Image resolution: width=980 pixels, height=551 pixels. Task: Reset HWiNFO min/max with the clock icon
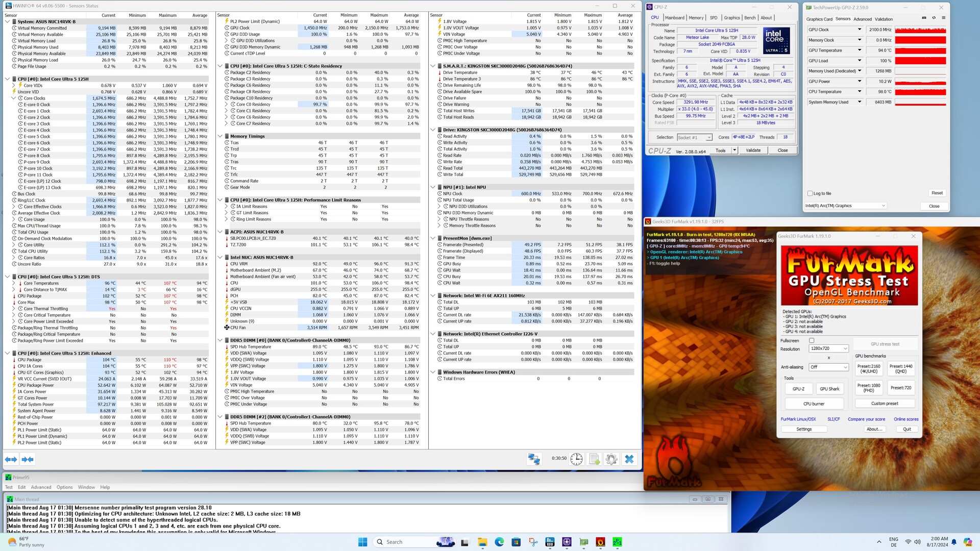[576, 459]
